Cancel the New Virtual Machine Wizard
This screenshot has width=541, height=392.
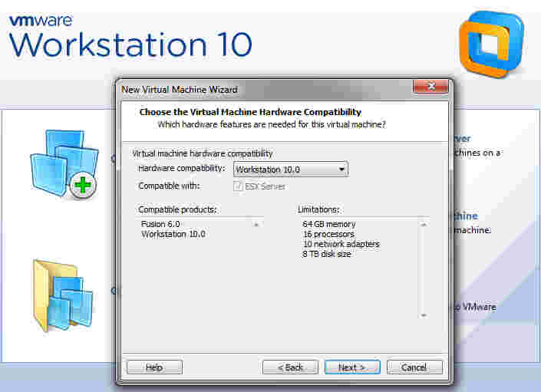414,367
